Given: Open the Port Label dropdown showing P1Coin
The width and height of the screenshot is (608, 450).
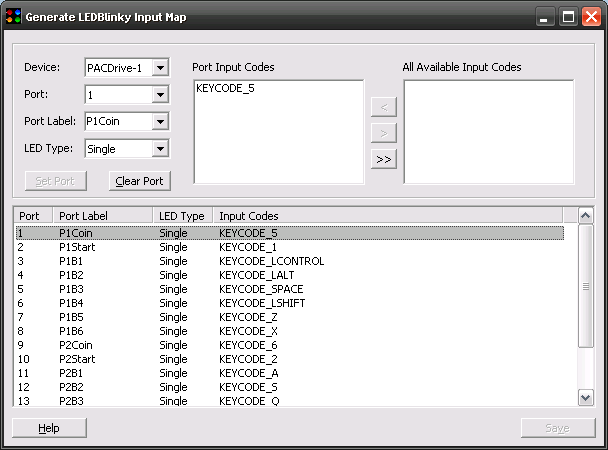Looking at the screenshot, I should 160,122.
